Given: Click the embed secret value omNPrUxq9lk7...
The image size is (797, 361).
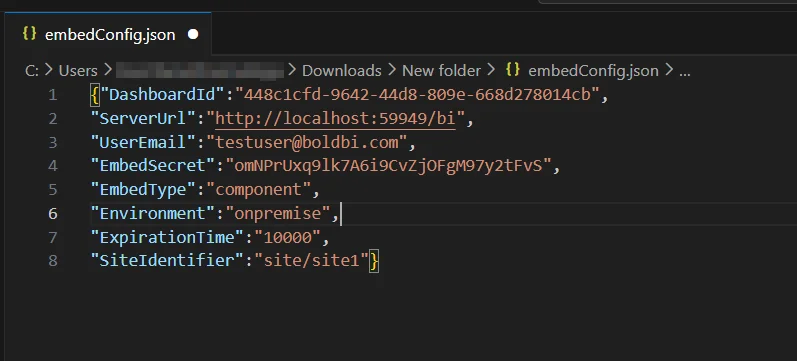Looking at the screenshot, I should [x=388, y=166].
